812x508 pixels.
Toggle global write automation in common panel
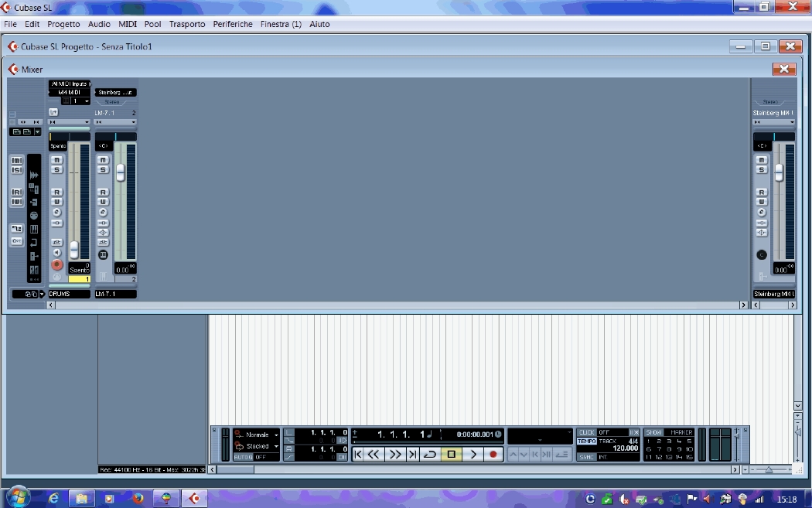(17, 202)
